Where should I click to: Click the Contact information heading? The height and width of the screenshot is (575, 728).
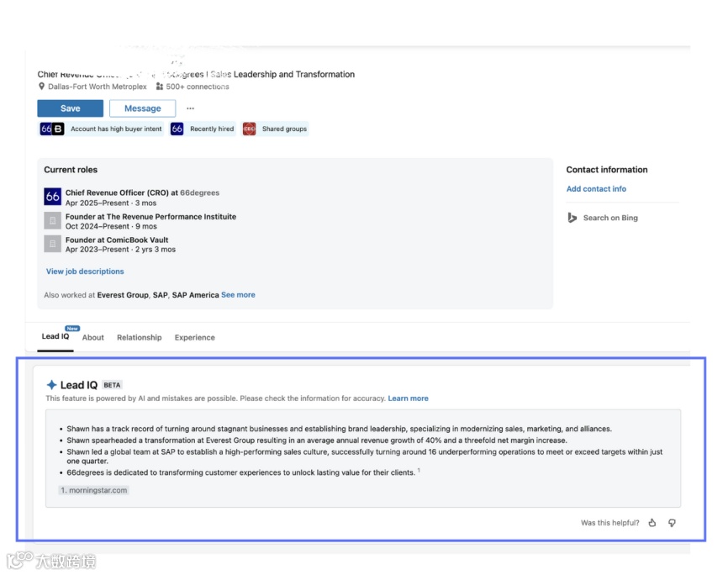(x=606, y=170)
